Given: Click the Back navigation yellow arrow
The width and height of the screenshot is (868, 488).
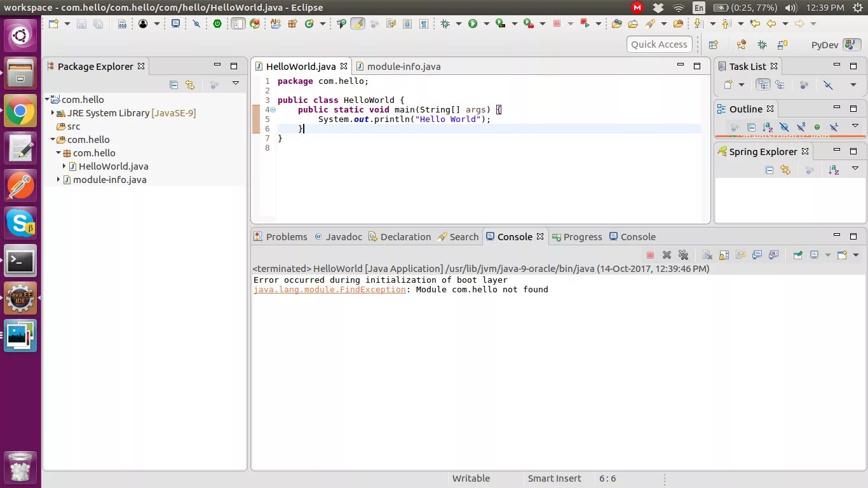Looking at the screenshot, I should click(771, 24).
